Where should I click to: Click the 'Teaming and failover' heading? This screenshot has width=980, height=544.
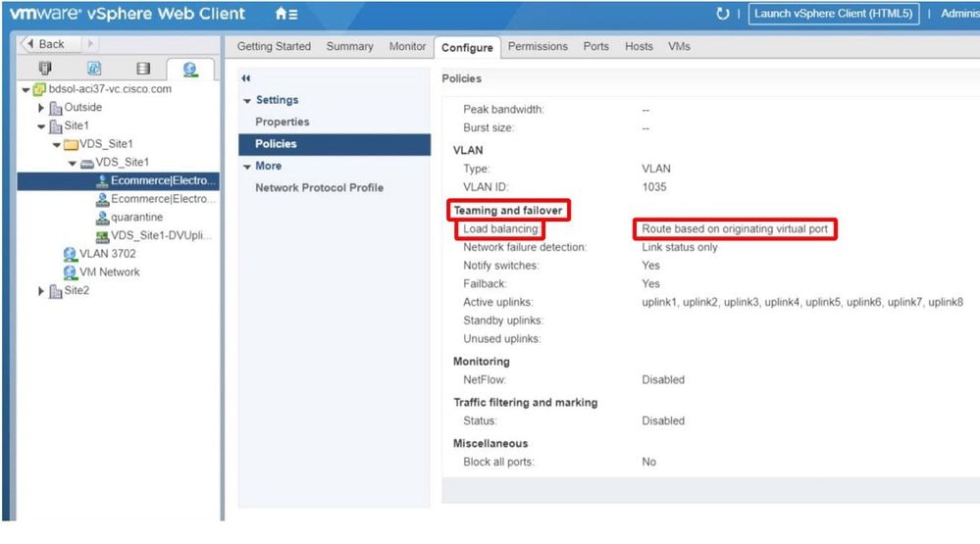pos(507,211)
